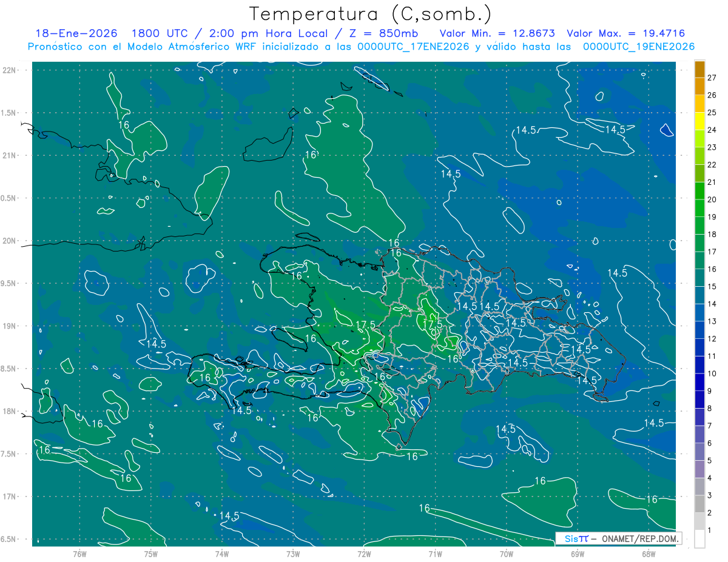Screen dimensions: 728x562
Task: Click the colorbar value label 22
Action: pyautogui.click(x=712, y=164)
